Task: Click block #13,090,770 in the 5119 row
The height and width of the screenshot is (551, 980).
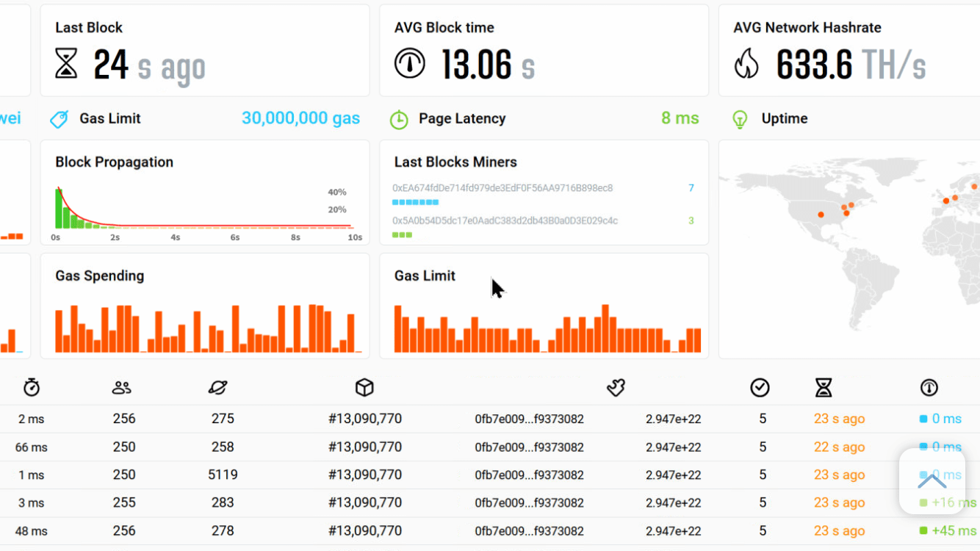Action: pos(365,475)
